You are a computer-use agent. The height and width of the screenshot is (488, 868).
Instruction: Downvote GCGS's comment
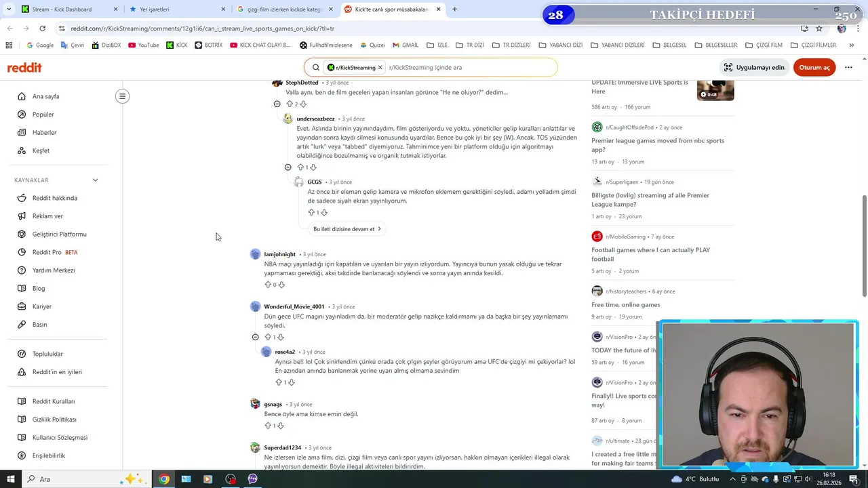(x=323, y=212)
